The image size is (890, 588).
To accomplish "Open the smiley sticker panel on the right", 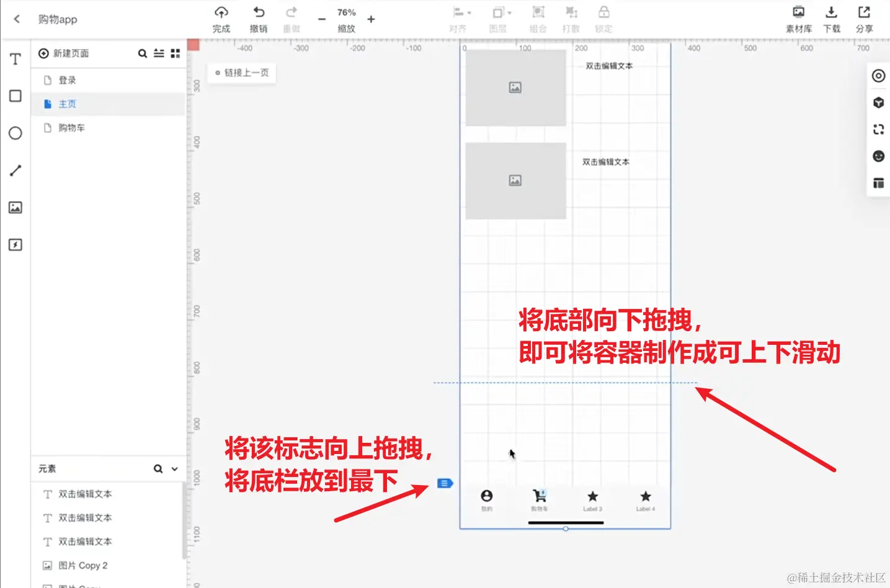I will pyautogui.click(x=878, y=156).
